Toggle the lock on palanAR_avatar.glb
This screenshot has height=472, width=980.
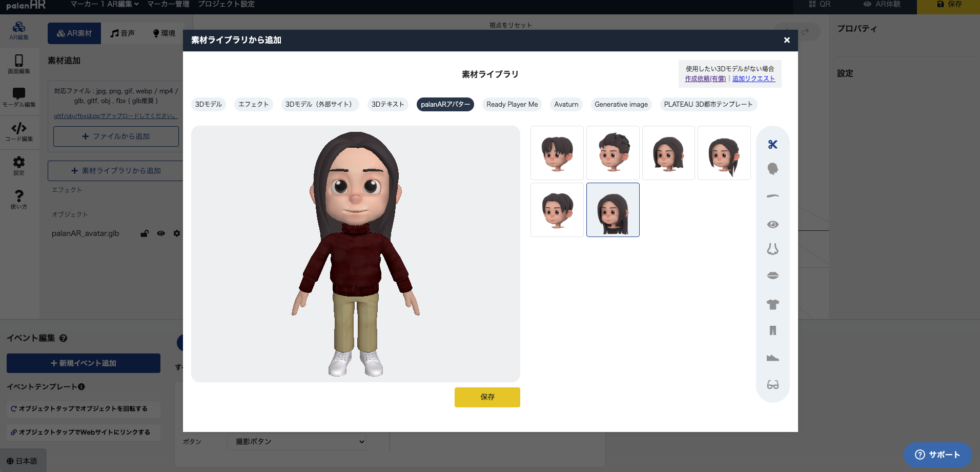tap(144, 233)
